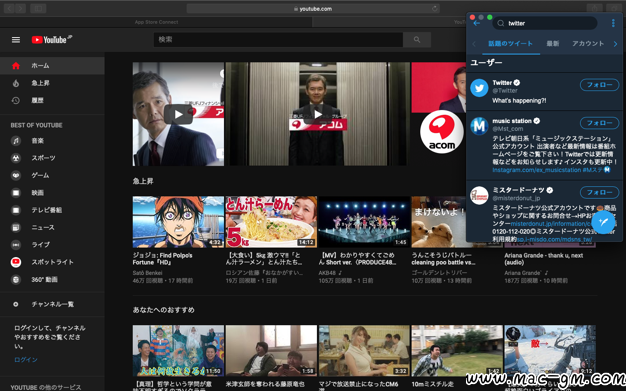The width and height of the screenshot is (626, 391).
Task: Play the left acom ad video
Action: (x=178, y=115)
